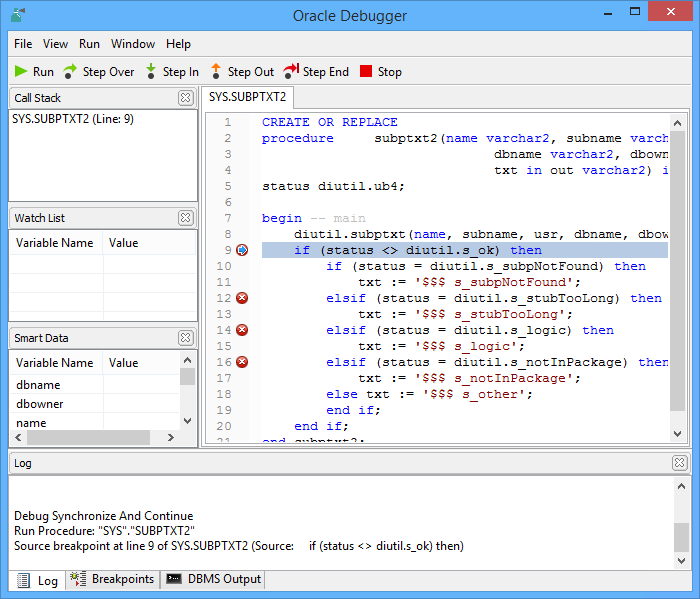Click the Run toolbar button
700x599 pixels.
(34, 71)
